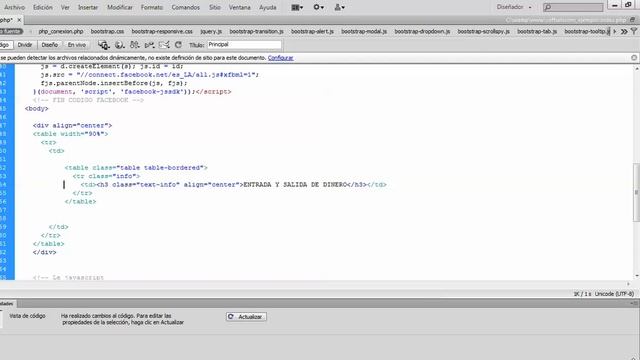Click the scroll up arrow of code view

[x=636, y=69]
